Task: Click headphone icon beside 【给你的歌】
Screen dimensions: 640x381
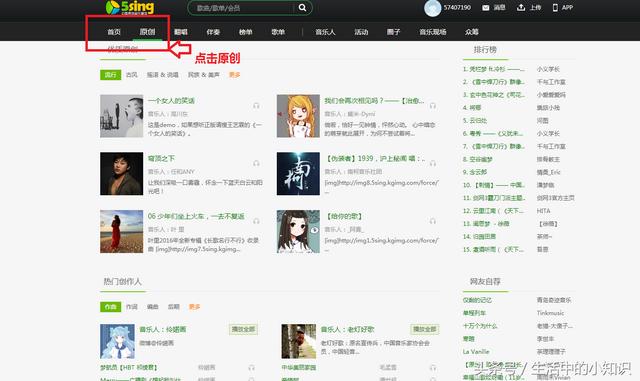Action: click(433, 221)
